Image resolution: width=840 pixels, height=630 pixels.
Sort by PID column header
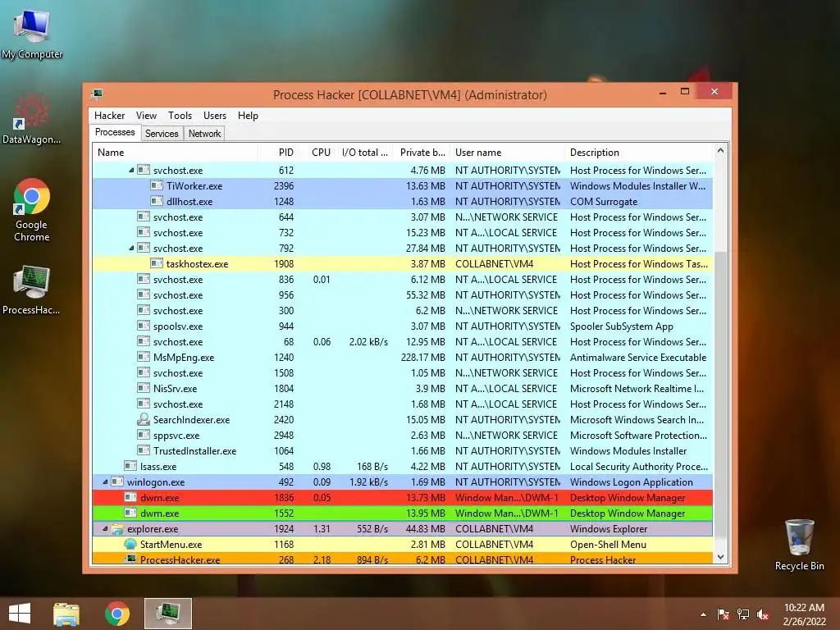tap(278, 153)
